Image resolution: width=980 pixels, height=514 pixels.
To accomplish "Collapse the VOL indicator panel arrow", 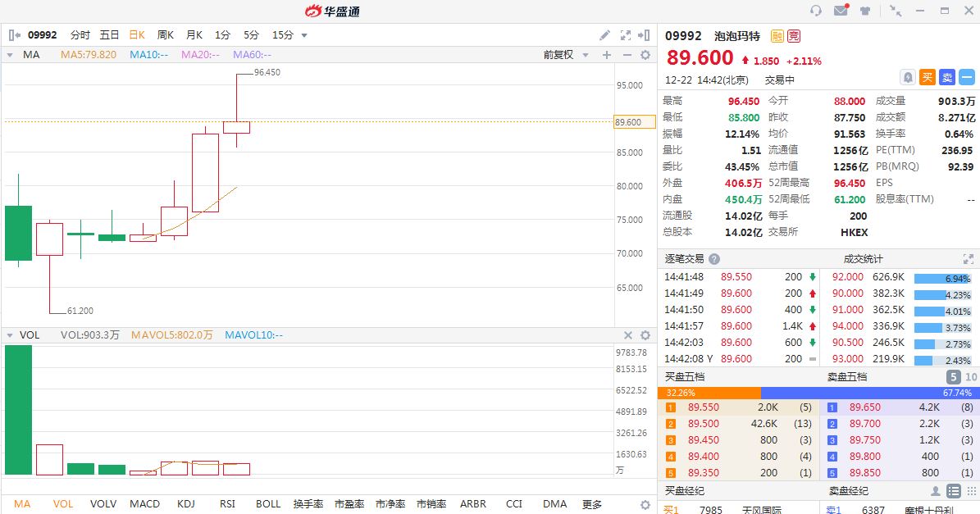I will (10, 335).
